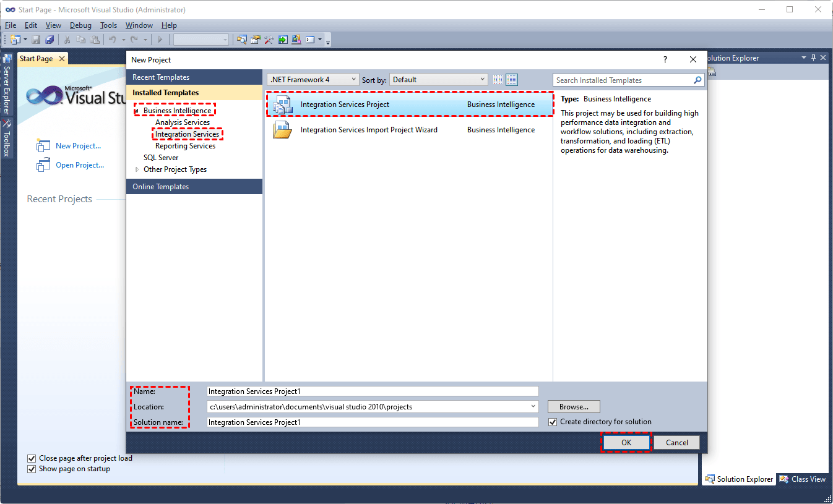This screenshot has height=504, width=833.
Task: Click the Cancel button
Action: (677, 442)
